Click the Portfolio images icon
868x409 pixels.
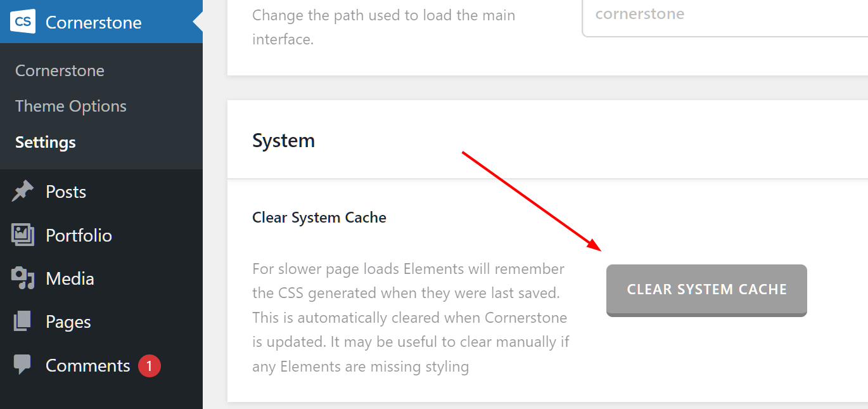click(x=23, y=235)
